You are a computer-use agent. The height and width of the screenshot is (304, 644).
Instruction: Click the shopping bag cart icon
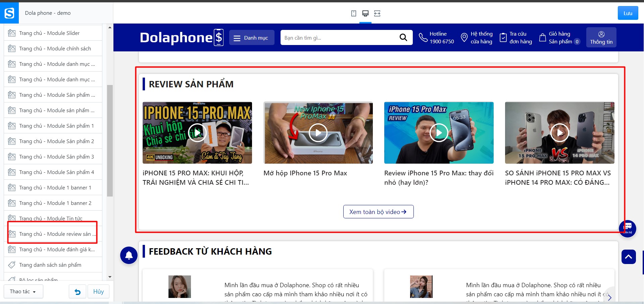542,37
